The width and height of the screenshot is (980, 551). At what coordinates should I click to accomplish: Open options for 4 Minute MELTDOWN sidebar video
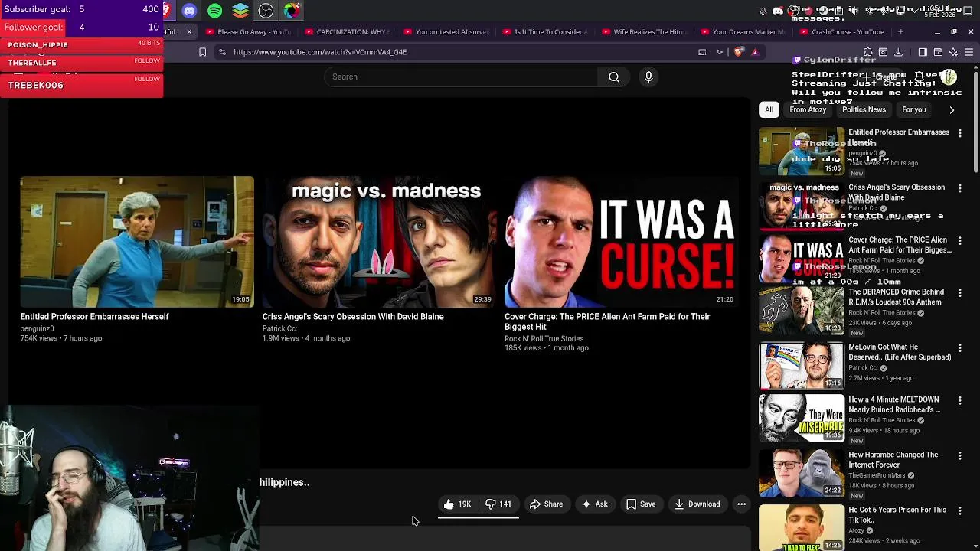[960, 400]
